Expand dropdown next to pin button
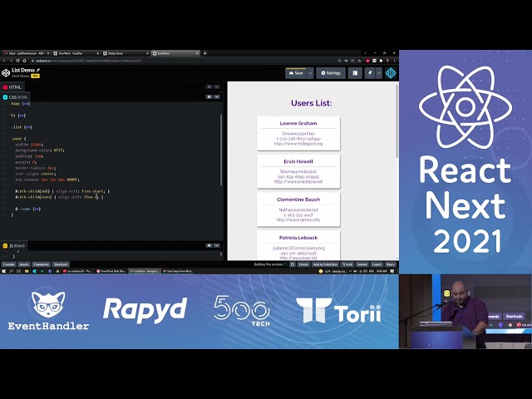The height and width of the screenshot is (399, 532). pyautogui.click(x=379, y=73)
